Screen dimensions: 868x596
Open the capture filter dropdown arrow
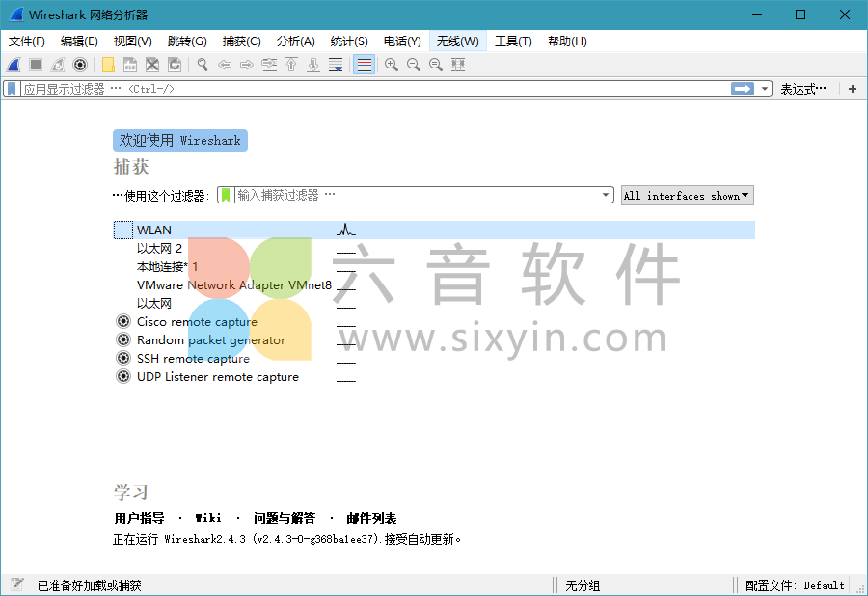(x=607, y=194)
